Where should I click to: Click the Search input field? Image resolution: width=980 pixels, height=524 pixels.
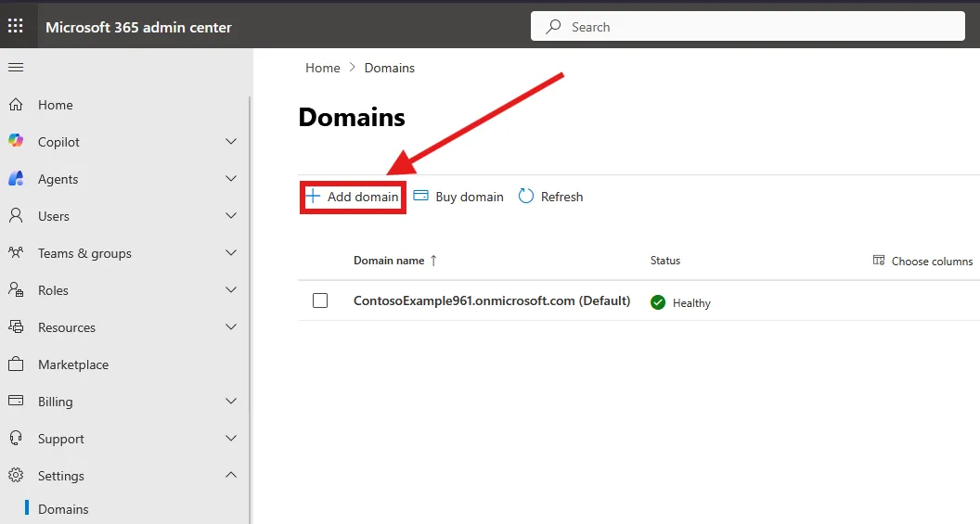point(747,26)
